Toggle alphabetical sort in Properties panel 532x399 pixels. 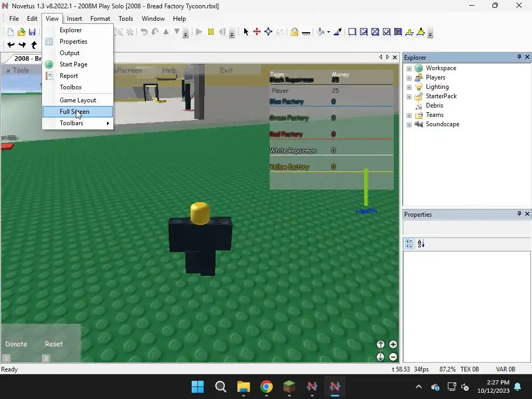(x=421, y=244)
